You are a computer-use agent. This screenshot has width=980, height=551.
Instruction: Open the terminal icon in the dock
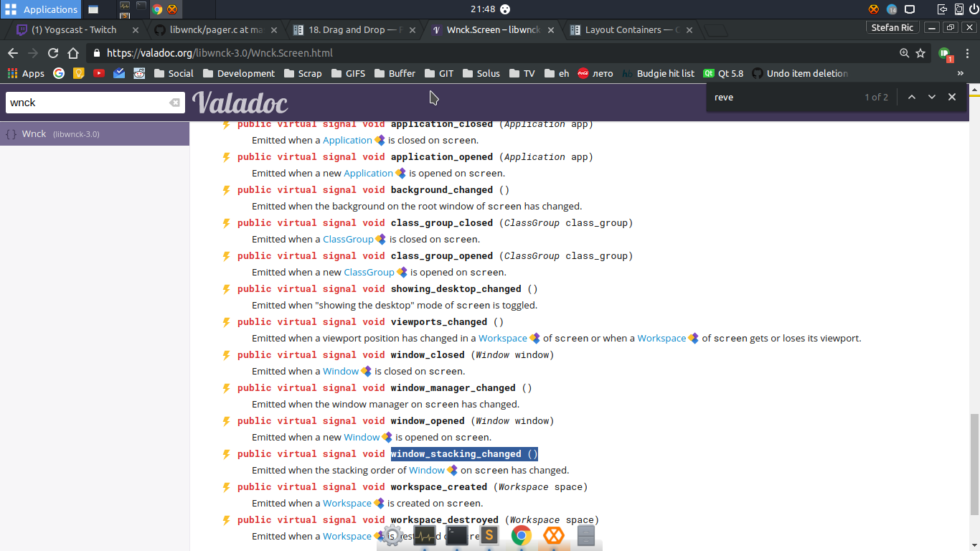(x=457, y=536)
